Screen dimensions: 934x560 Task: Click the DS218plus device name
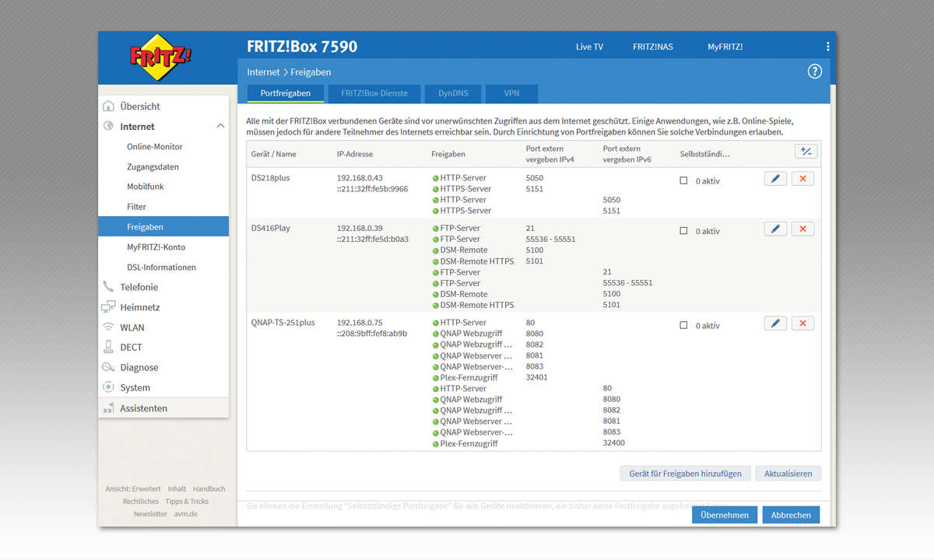coord(270,178)
